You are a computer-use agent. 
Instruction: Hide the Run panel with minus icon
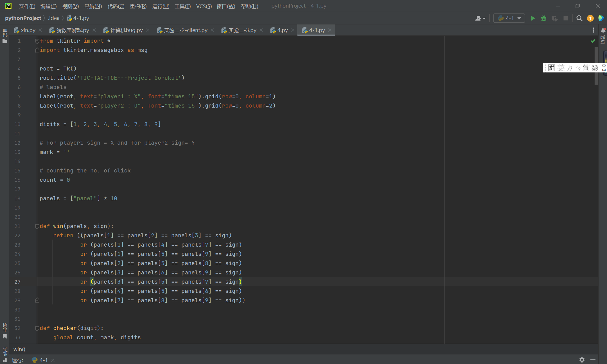click(593, 360)
